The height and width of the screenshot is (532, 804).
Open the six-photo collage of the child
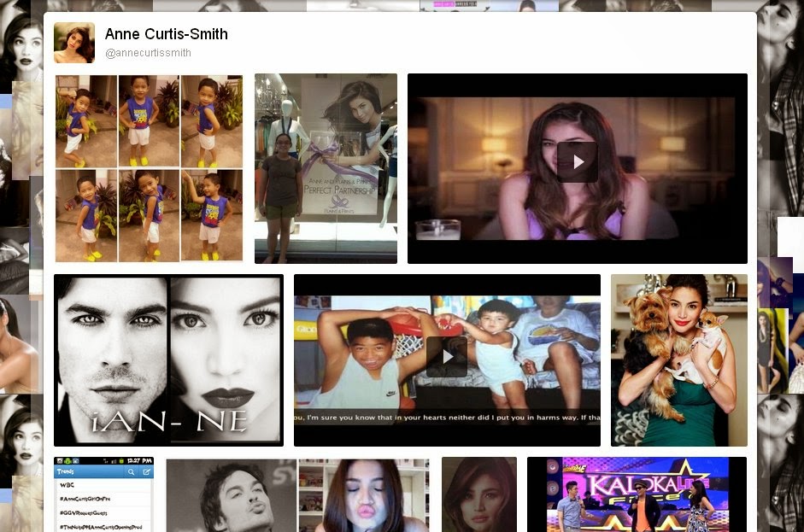(x=149, y=168)
